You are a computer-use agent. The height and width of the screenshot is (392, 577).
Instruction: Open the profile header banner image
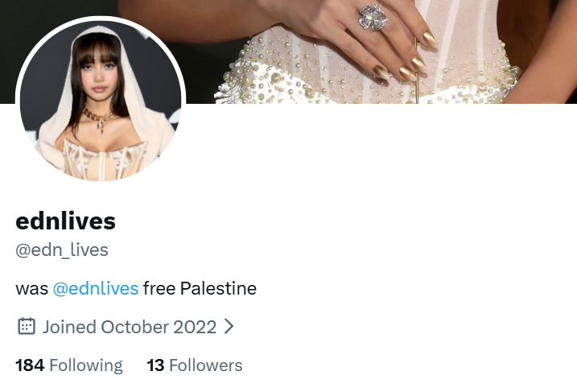click(x=368, y=52)
